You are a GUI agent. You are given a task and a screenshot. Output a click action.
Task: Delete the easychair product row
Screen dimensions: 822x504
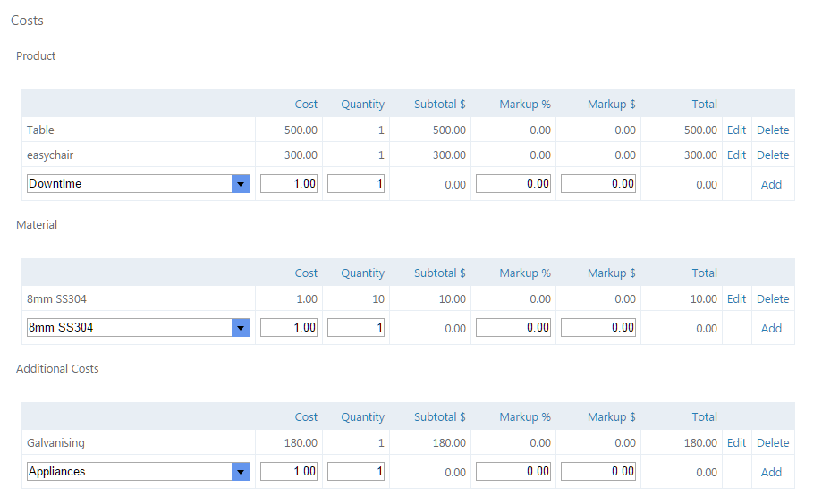click(773, 155)
